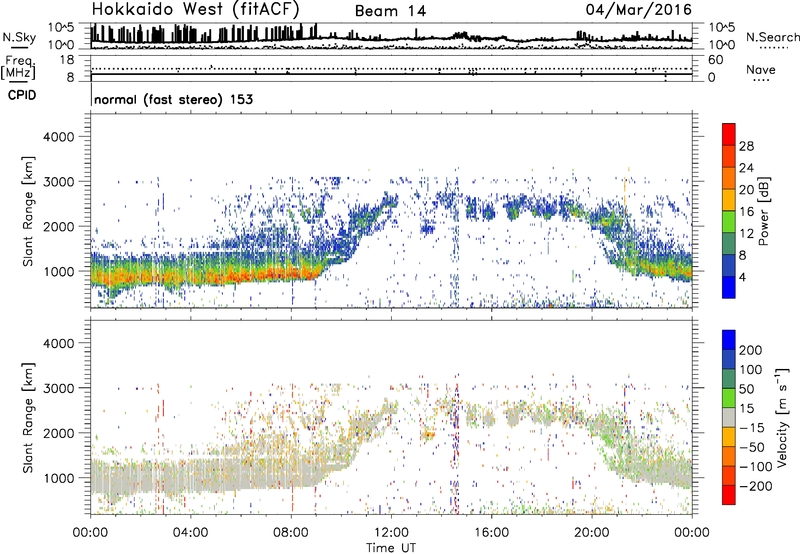Image resolution: width=800 pixels, height=554 pixels.
Task: Click the "N.Search" legend label
Action: 772,37
